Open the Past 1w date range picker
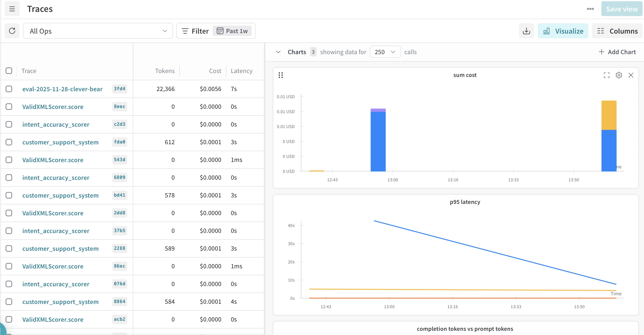Image resolution: width=644 pixels, height=335 pixels. click(x=232, y=31)
